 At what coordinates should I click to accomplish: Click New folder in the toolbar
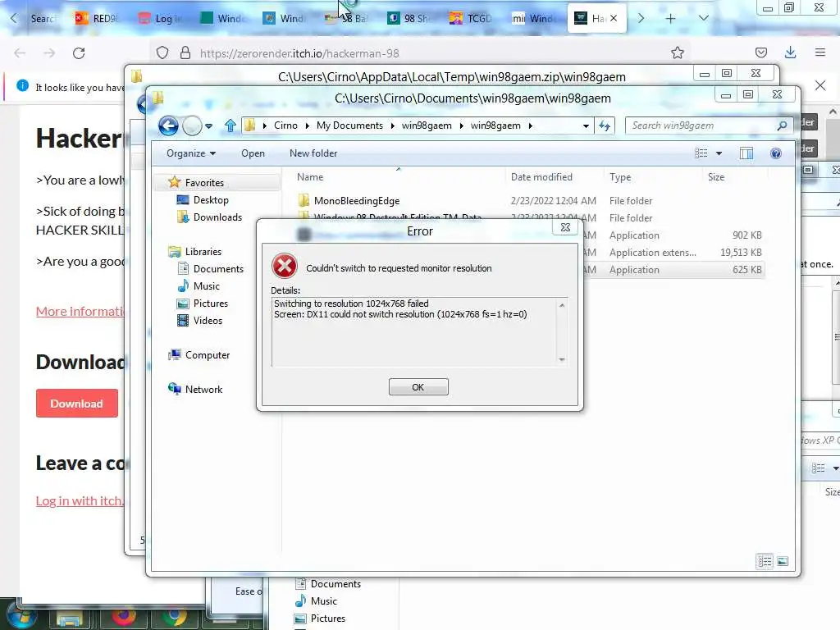(x=313, y=153)
